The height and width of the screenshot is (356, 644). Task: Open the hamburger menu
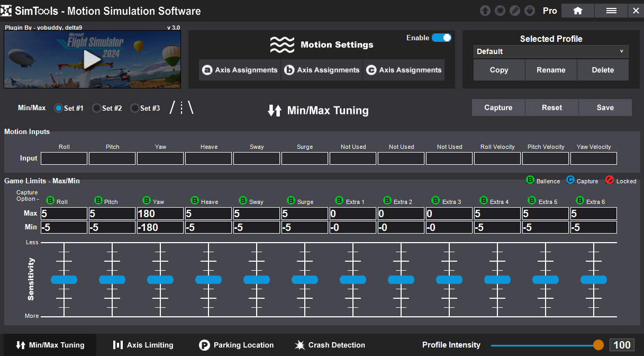(x=611, y=11)
